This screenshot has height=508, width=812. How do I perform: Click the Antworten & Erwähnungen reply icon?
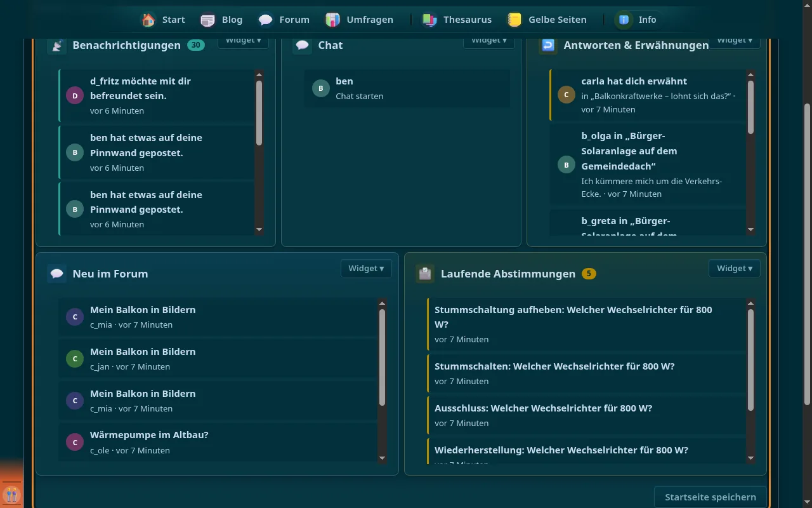(x=548, y=45)
